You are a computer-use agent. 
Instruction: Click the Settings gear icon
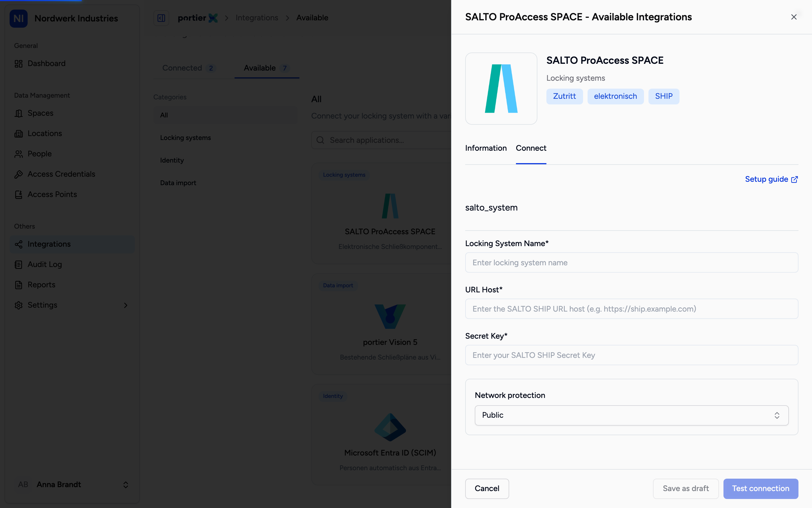click(x=18, y=305)
